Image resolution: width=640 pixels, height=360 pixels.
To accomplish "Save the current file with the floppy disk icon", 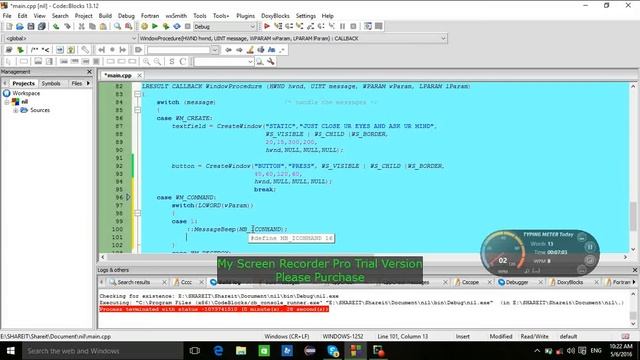I will tap(31, 27).
